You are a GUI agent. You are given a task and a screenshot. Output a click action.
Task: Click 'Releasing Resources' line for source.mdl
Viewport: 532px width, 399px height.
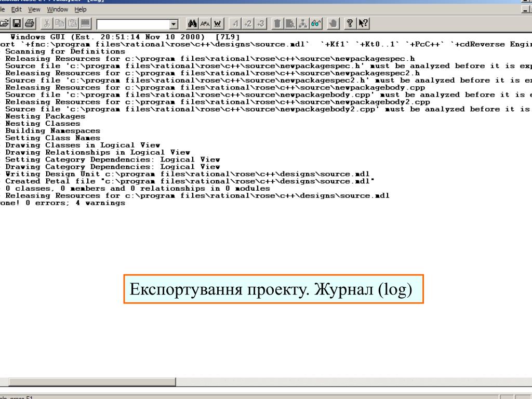pyautogui.click(x=197, y=196)
